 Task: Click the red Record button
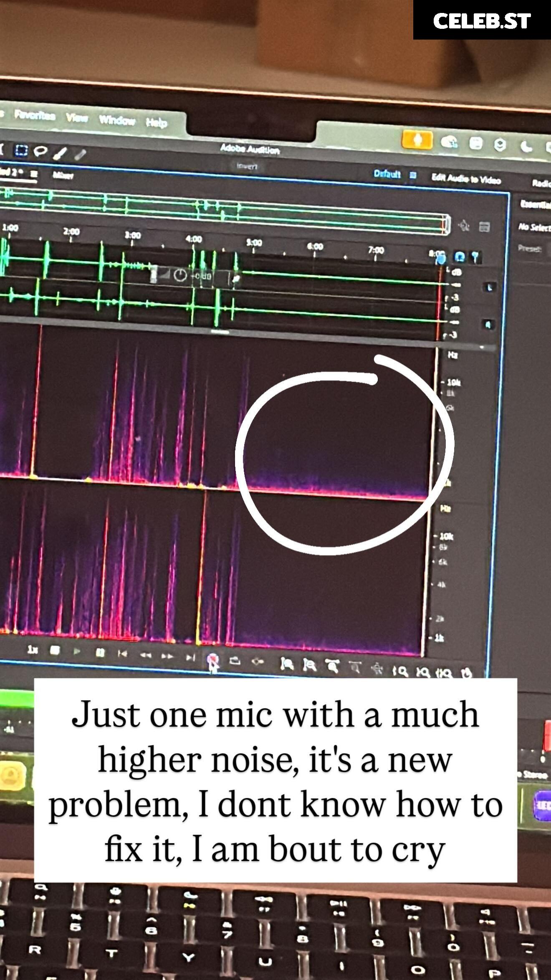(x=213, y=659)
